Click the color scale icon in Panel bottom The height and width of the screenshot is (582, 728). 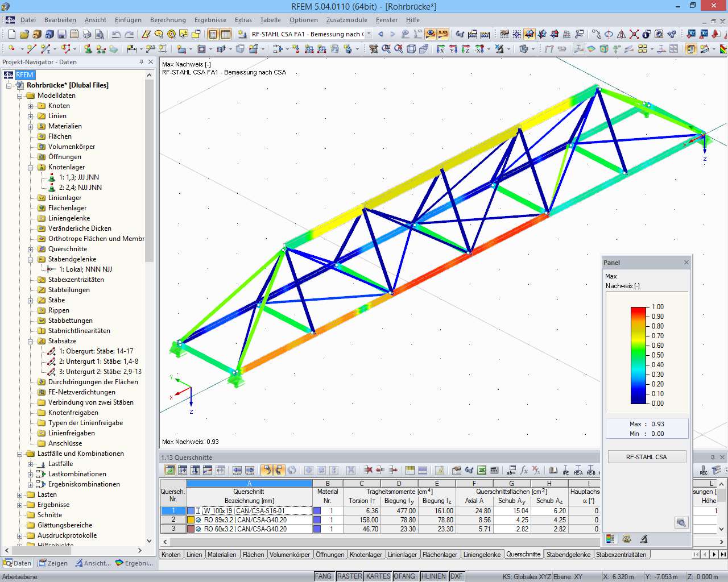(610, 539)
